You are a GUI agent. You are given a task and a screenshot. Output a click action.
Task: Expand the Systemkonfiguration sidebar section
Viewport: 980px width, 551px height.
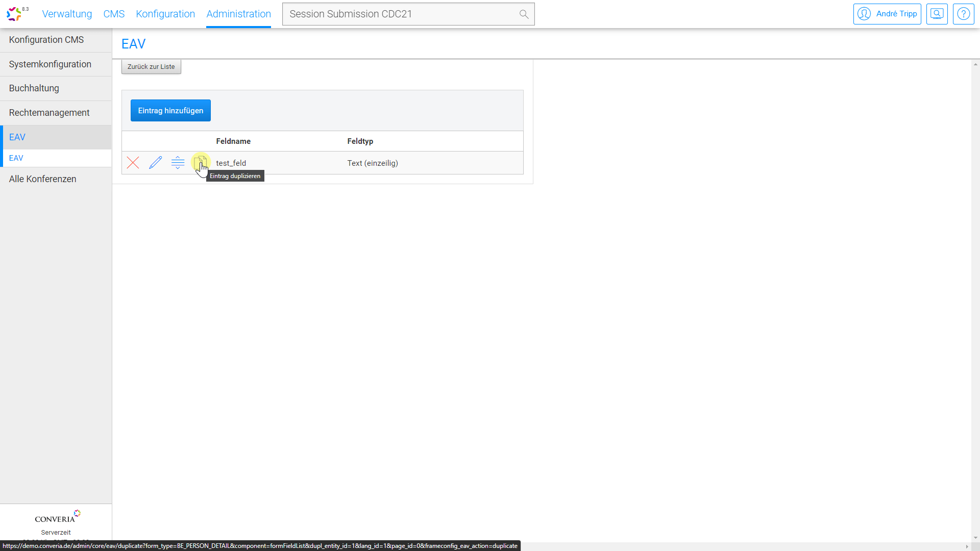click(50, 64)
